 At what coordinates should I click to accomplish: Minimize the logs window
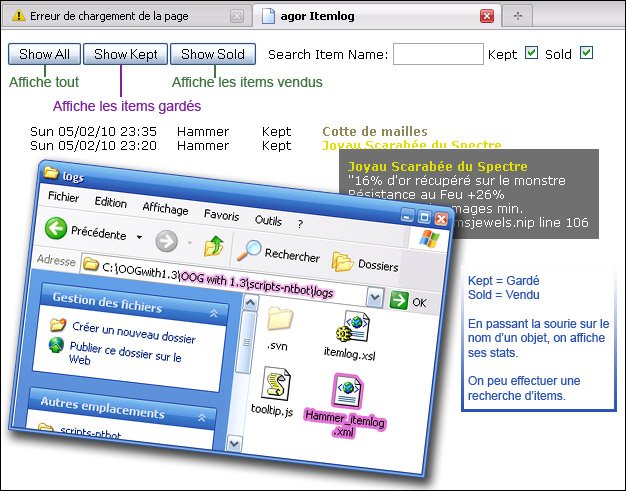click(x=407, y=216)
